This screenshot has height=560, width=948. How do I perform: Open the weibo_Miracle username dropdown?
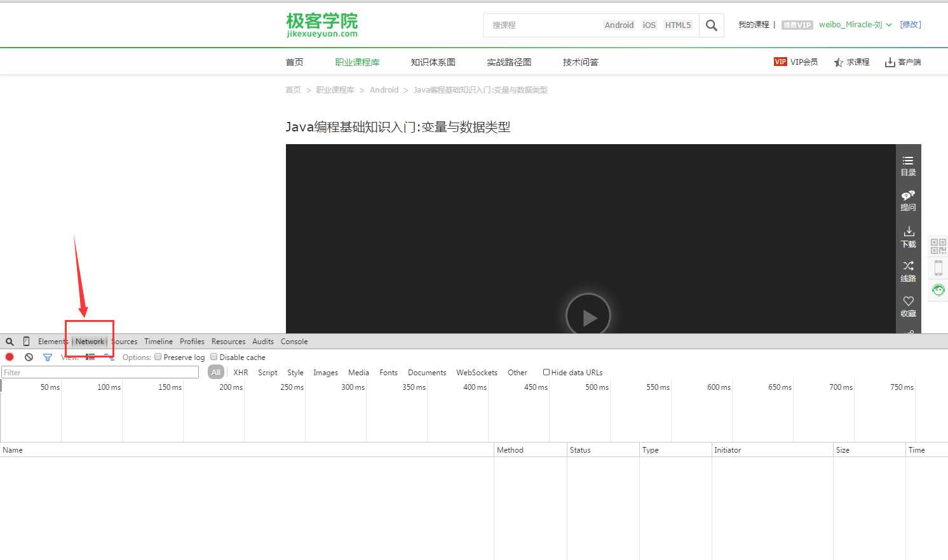coord(855,25)
